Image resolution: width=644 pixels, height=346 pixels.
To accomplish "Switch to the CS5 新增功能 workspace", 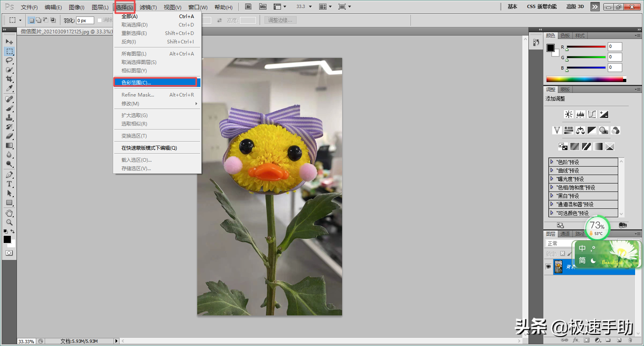I will [542, 6].
